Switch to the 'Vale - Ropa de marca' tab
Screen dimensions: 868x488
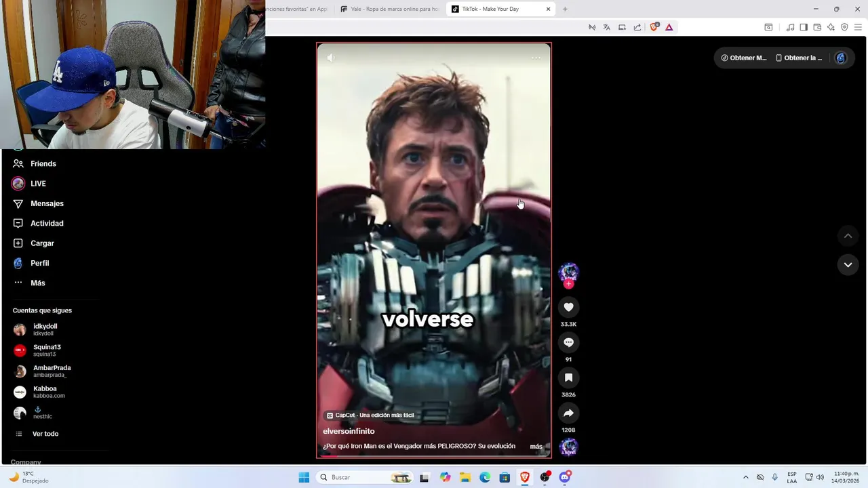(390, 9)
